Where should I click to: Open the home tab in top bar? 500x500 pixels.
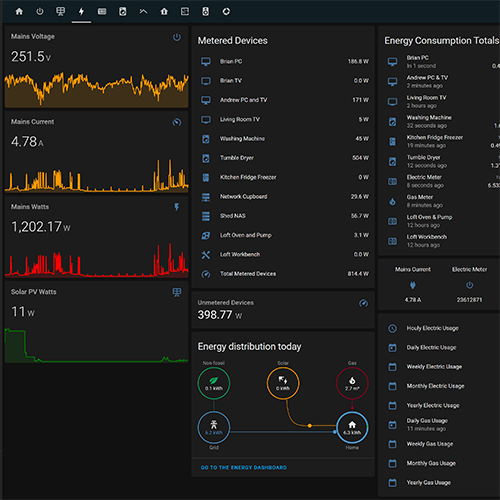click(19, 12)
